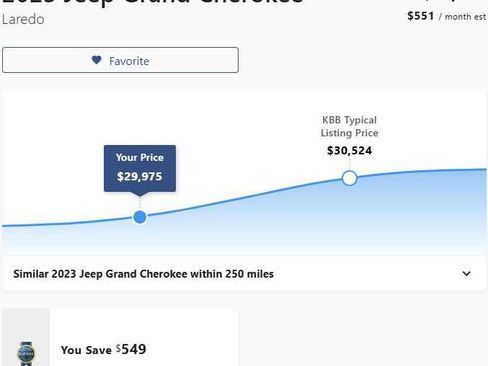The width and height of the screenshot is (488, 366).
Task: Click the Favorite button
Action: 120,60
